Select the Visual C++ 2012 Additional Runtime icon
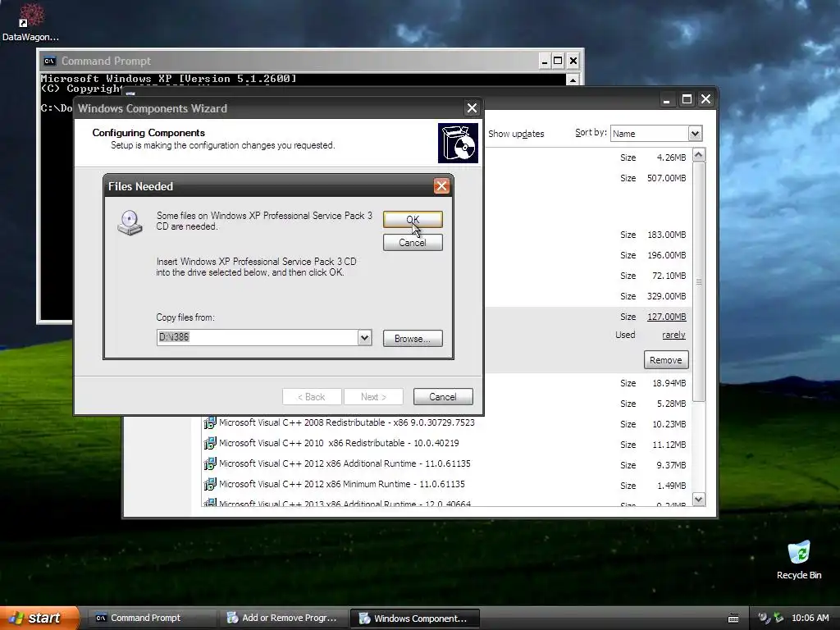Viewport: 840px width, 630px height. click(x=210, y=463)
